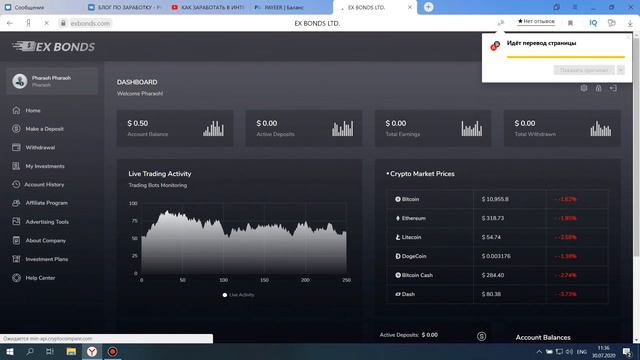Open a new browser tab
Viewport: 640px width, 360px height.
click(x=428, y=7)
